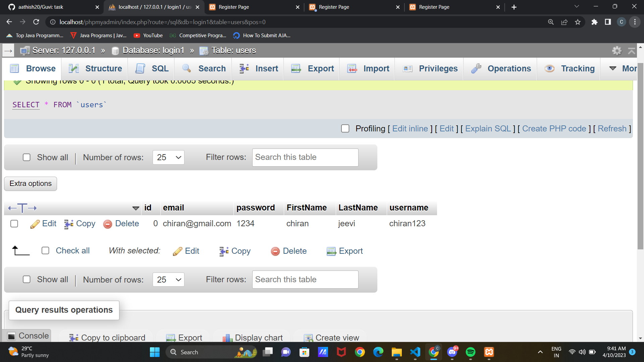Click the red Delete icon in chiran row

click(108, 224)
